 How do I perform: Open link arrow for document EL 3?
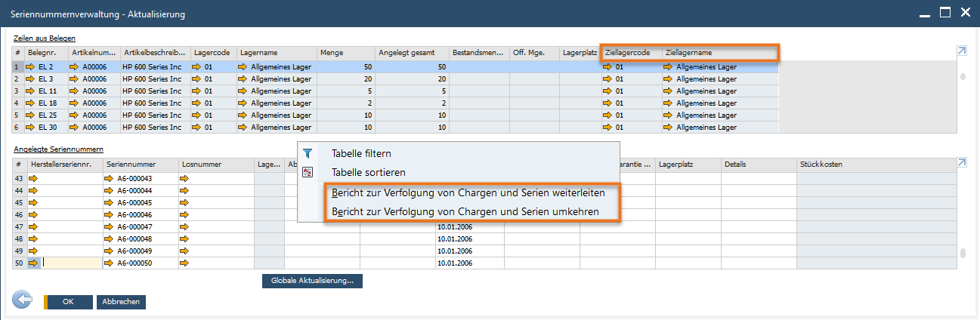31,79
